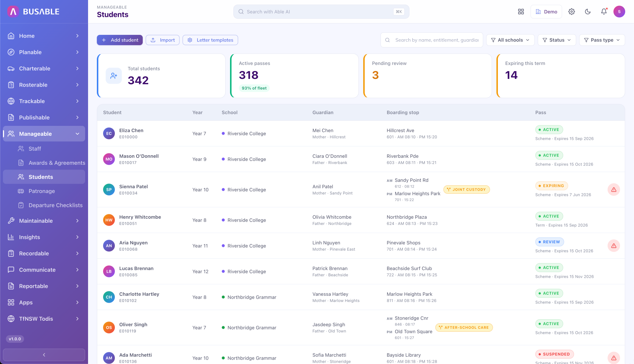Open Letter templates button
634x364 pixels.
pos(210,40)
